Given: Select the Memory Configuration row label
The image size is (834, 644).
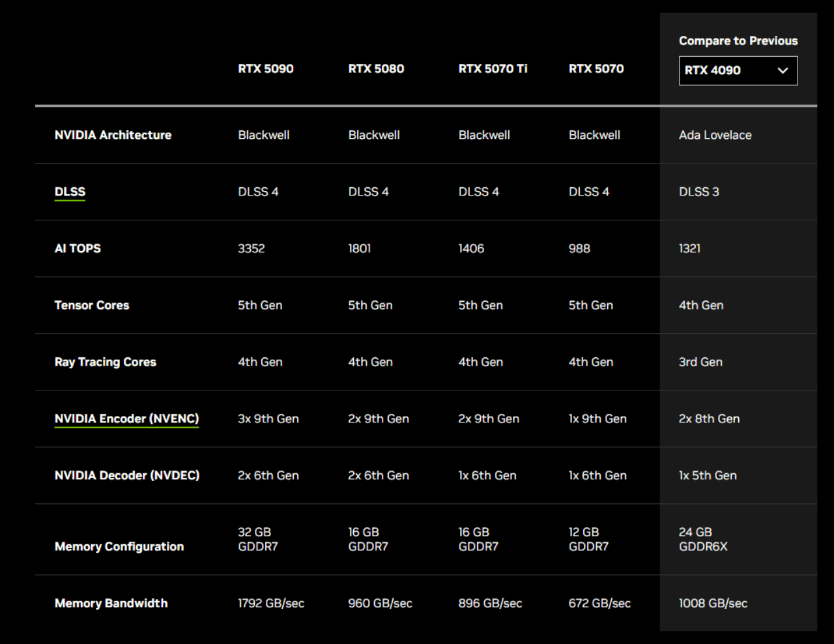Looking at the screenshot, I should [x=119, y=546].
